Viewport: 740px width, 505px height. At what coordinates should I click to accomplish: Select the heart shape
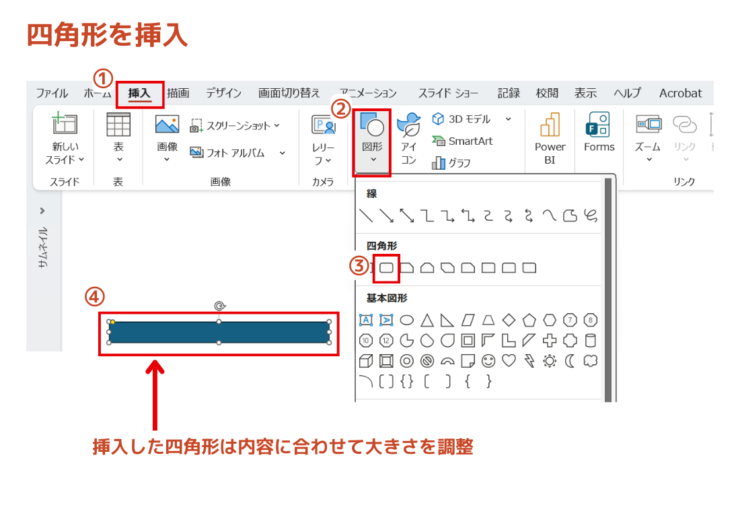tap(508, 361)
